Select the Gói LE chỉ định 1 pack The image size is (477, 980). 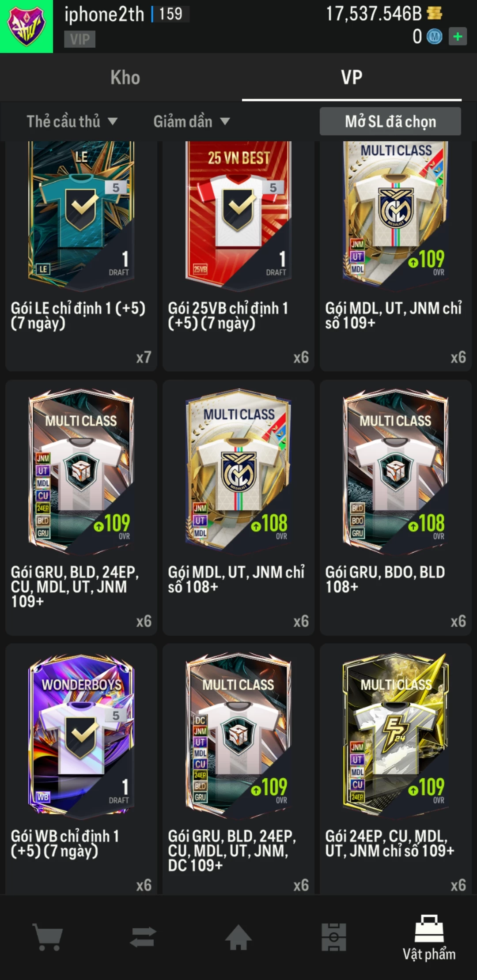point(81,256)
